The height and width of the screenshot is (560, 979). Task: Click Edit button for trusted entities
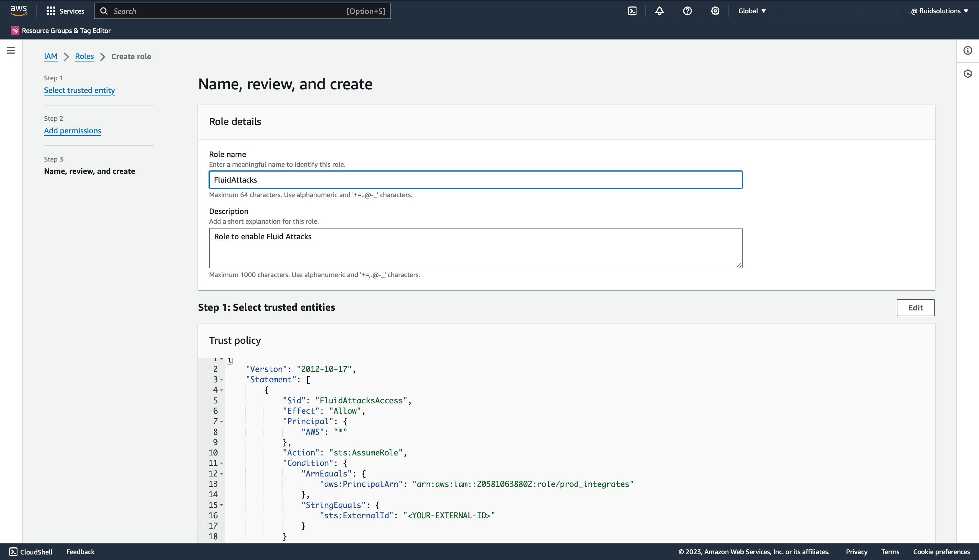click(915, 308)
